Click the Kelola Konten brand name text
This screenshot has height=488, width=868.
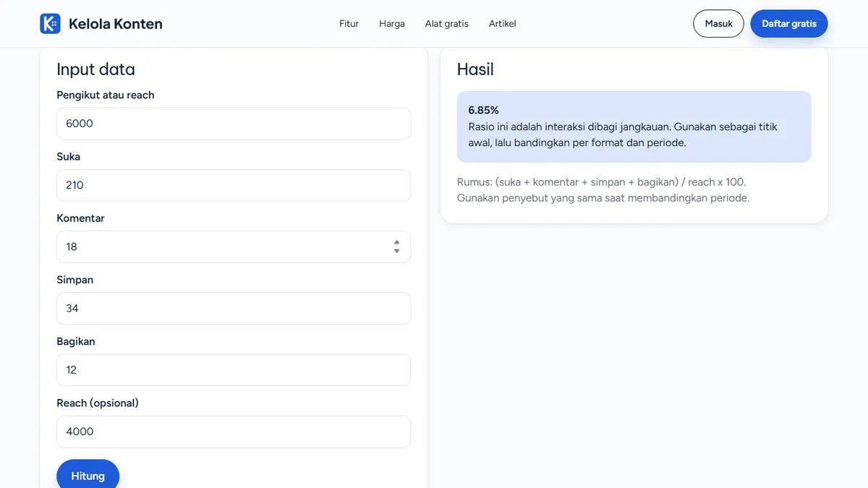(x=116, y=24)
